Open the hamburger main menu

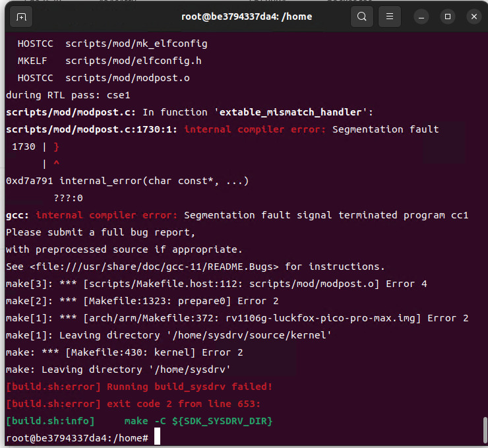tap(390, 16)
